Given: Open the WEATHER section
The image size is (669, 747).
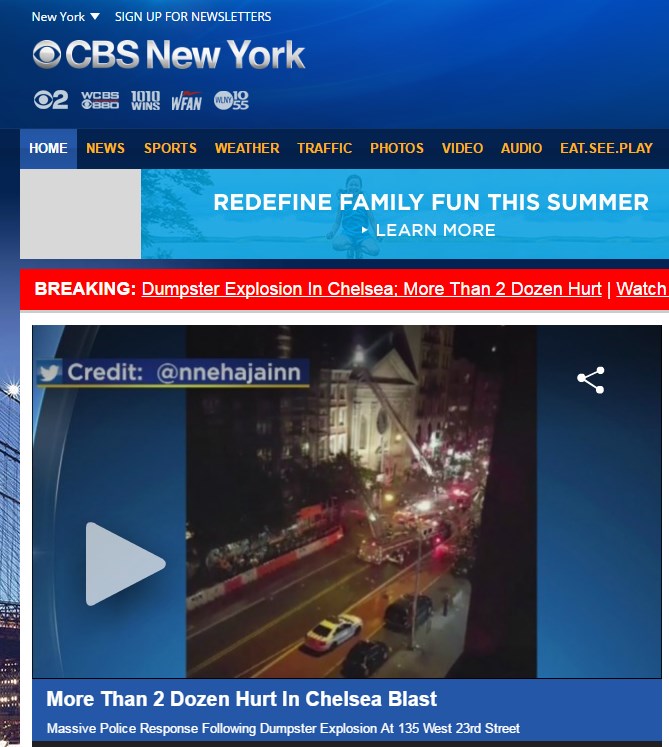Looking at the screenshot, I should pyautogui.click(x=247, y=148).
